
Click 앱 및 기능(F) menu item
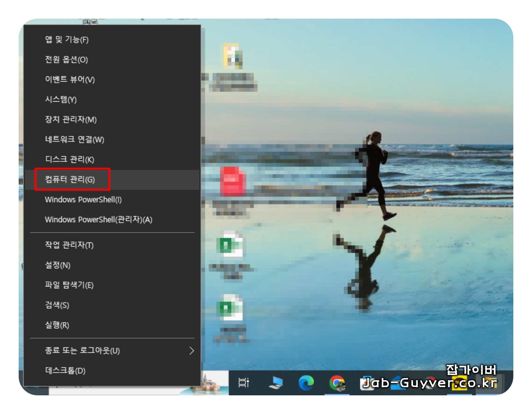pyautogui.click(x=67, y=40)
